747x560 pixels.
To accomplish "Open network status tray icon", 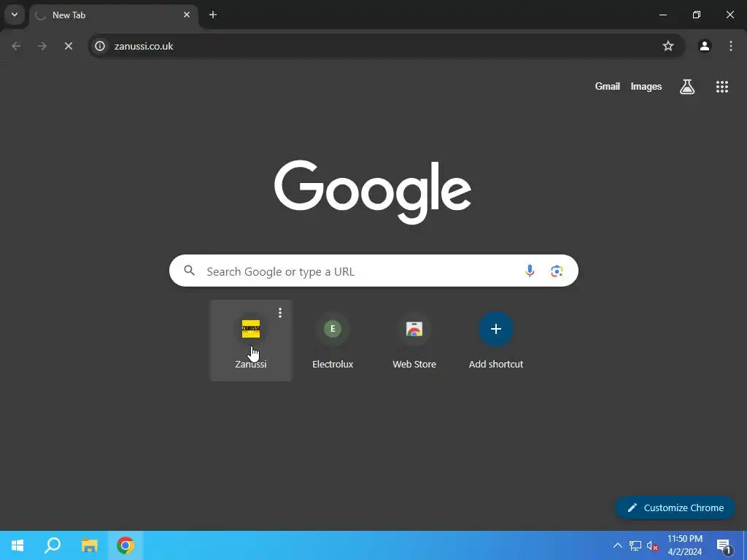I will click(x=635, y=545).
